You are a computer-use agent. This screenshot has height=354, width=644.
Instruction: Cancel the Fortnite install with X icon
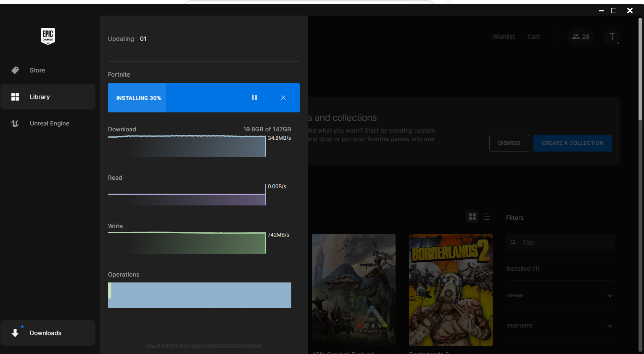point(283,98)
